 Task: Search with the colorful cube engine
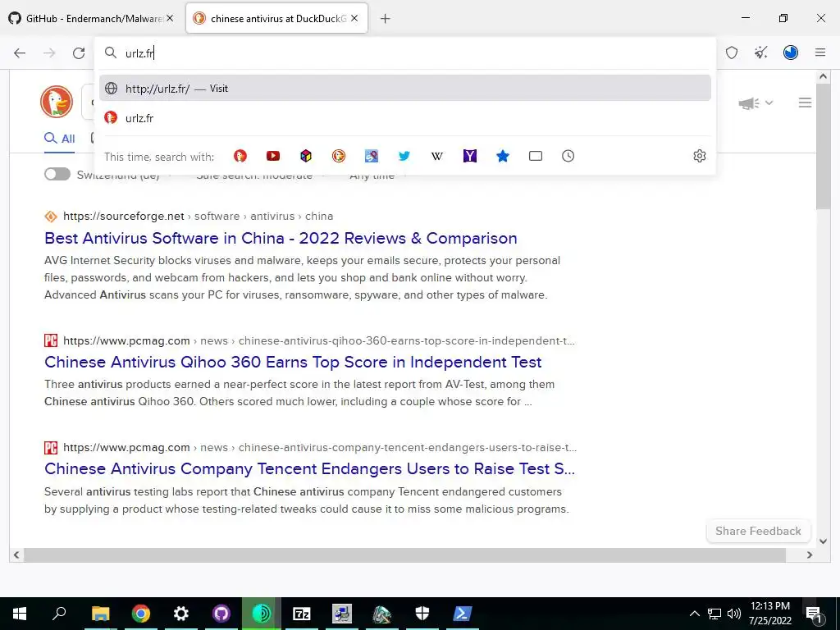(306, 156)
